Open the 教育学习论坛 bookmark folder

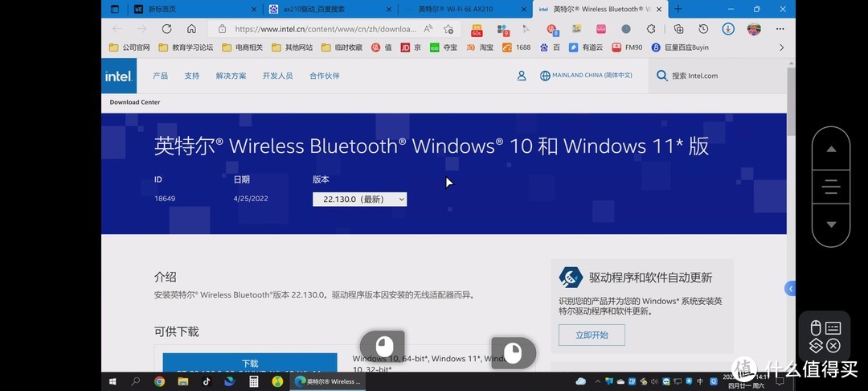[x=186, y=47]
